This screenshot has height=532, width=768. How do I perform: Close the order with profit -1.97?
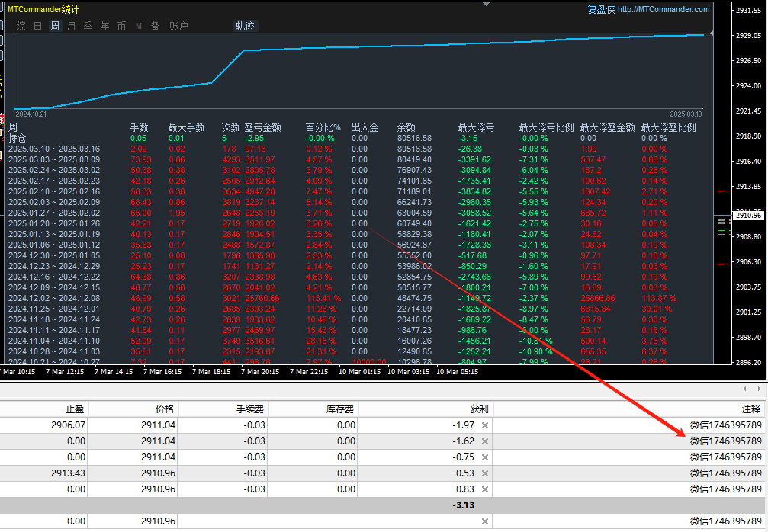click(485, 425)
